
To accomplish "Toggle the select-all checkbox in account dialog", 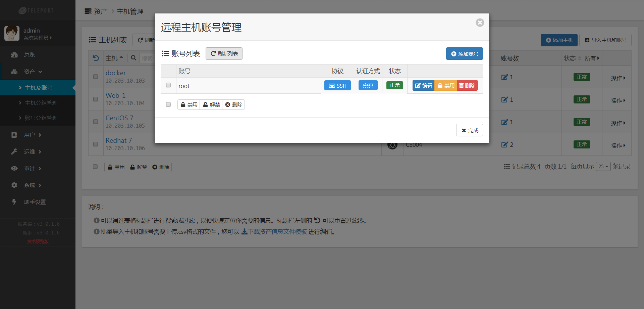I will (168, 104).
